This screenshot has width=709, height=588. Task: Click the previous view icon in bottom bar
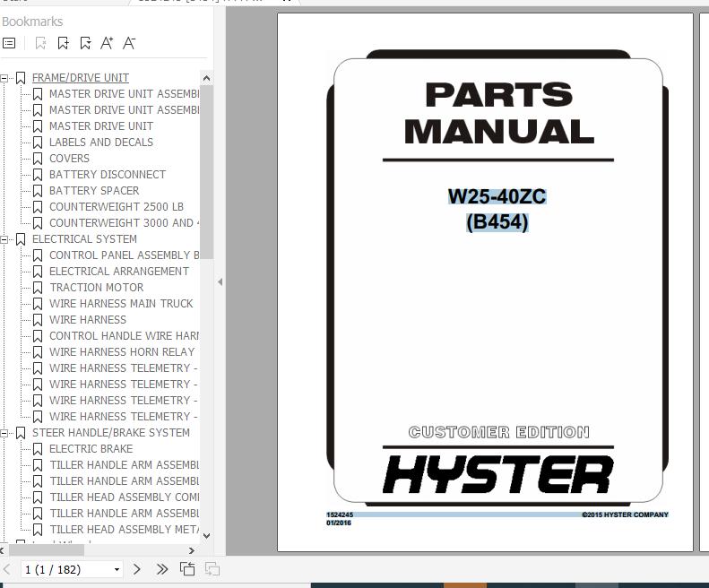coord(187,568)
